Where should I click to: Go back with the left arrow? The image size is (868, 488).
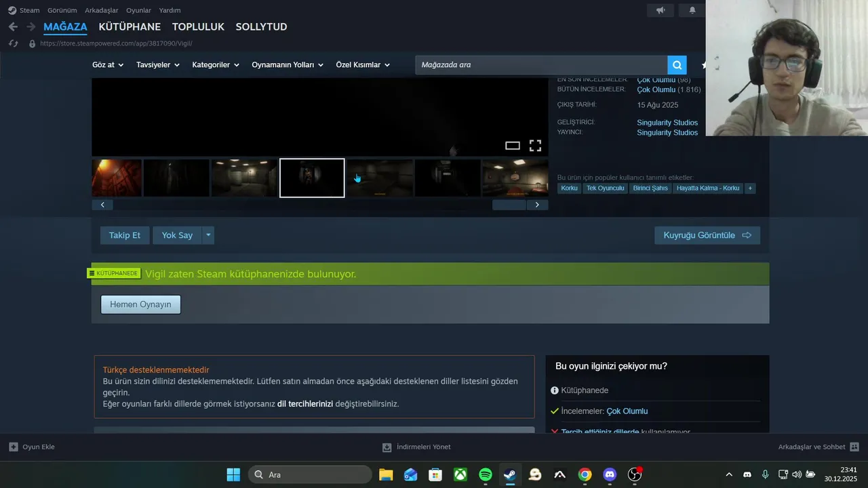pyautogui.click(x=13, y=26)
